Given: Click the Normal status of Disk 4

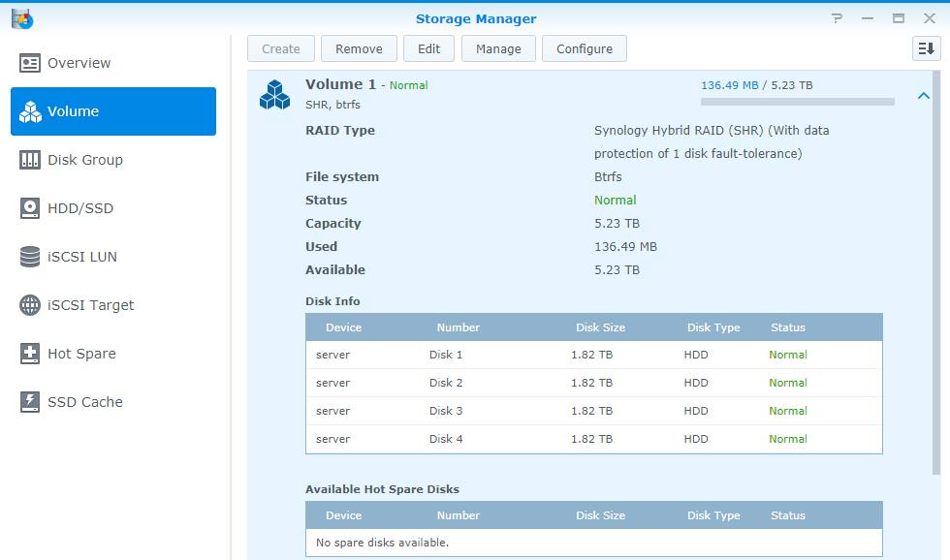Looking at the screenshot, I should [787, 439].
